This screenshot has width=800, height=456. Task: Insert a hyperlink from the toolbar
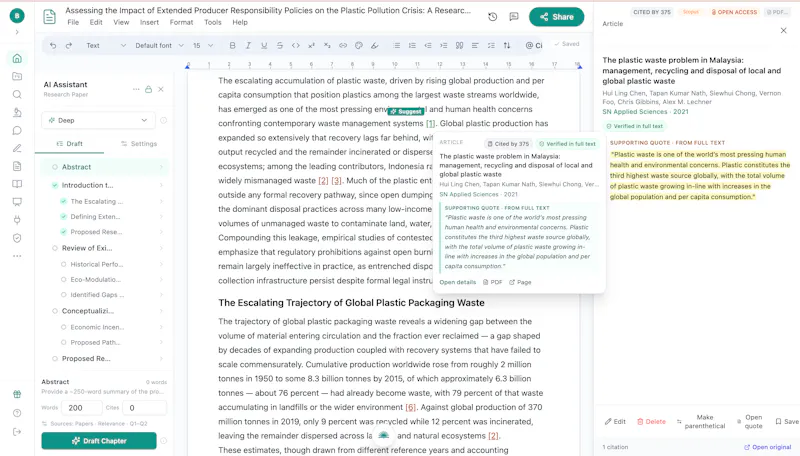343,45
